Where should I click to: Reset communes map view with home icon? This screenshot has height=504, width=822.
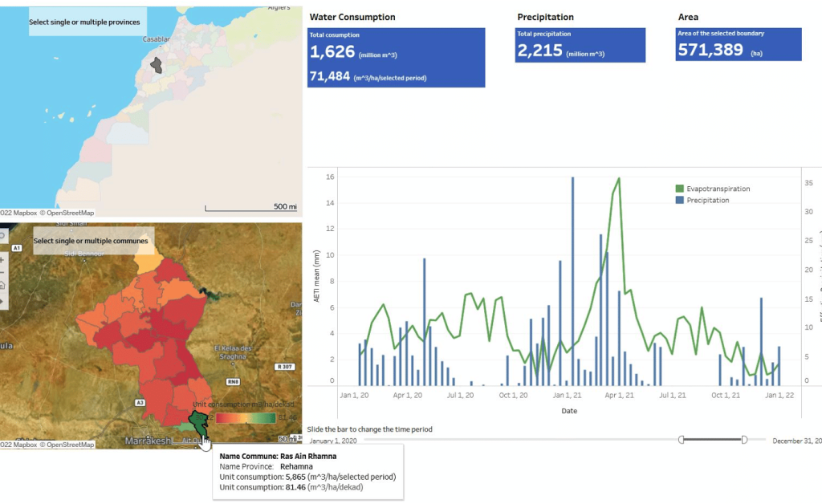point(2,286)
